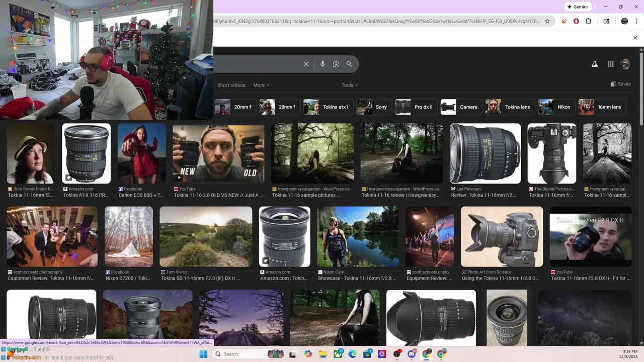Clear the Google search box text
The width and height of the screenshot is (644, 362).
pyautogui.click(x=306, y=64)
